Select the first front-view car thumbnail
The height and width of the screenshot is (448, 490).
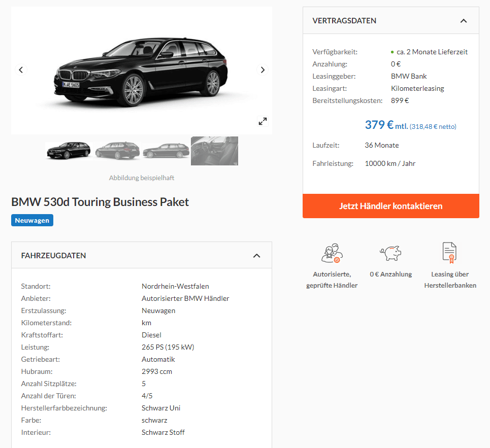pyautogui.click(x=68, y=151)
